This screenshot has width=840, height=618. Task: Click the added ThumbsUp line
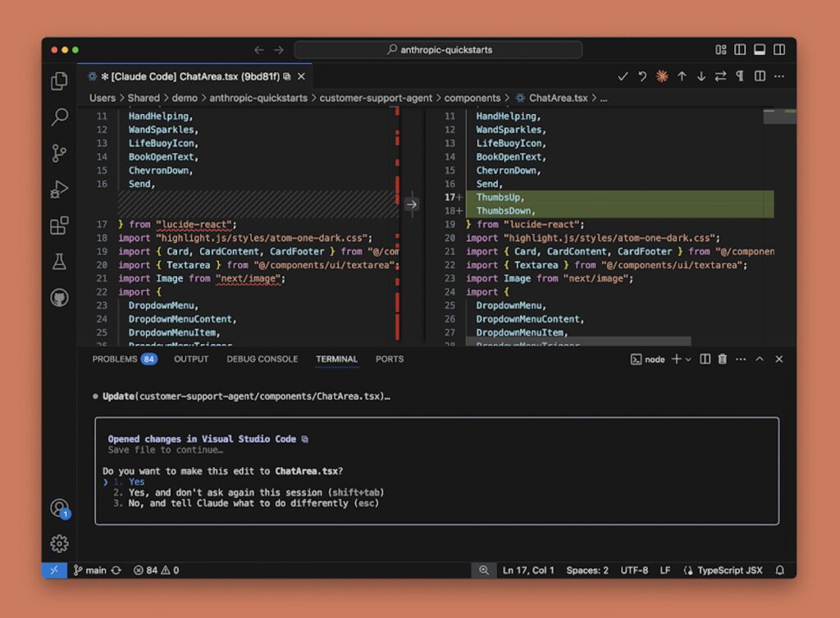[620, 197]
